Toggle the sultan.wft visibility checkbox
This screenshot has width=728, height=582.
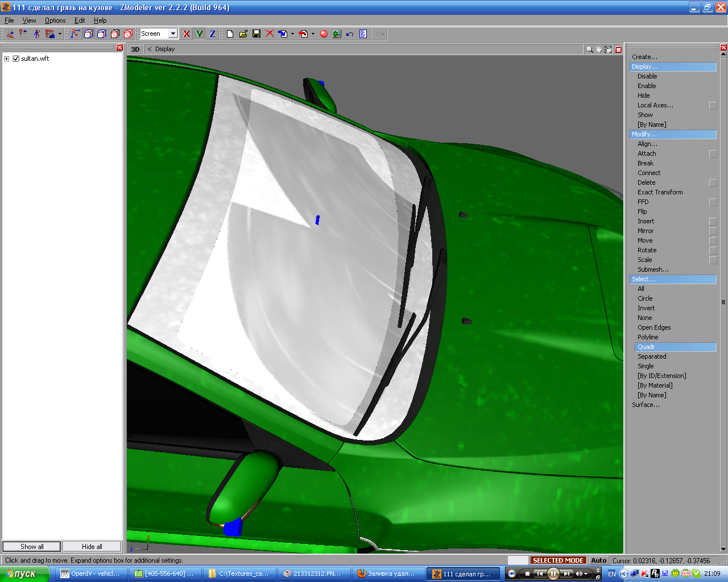[x=16, y=59]
